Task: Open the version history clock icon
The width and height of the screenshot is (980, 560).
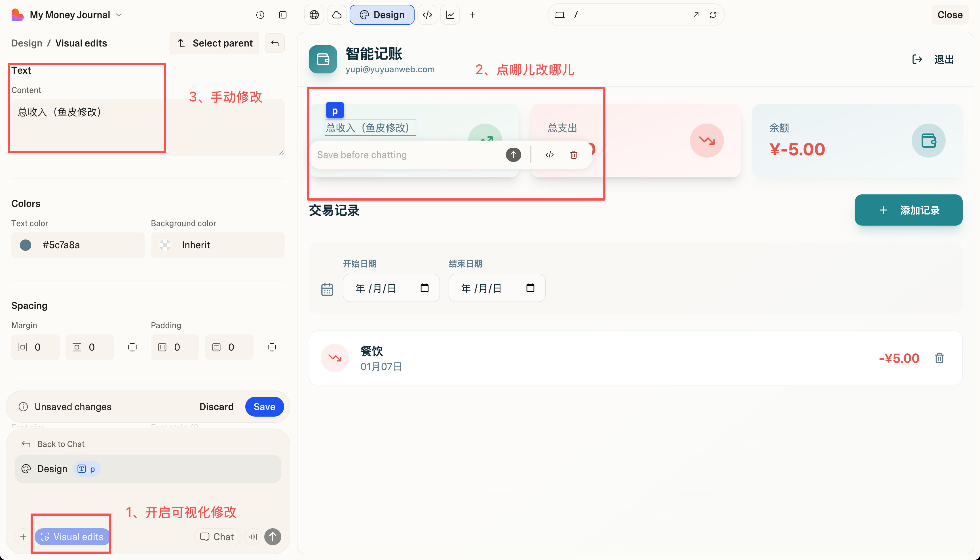Action: (260, 15)
